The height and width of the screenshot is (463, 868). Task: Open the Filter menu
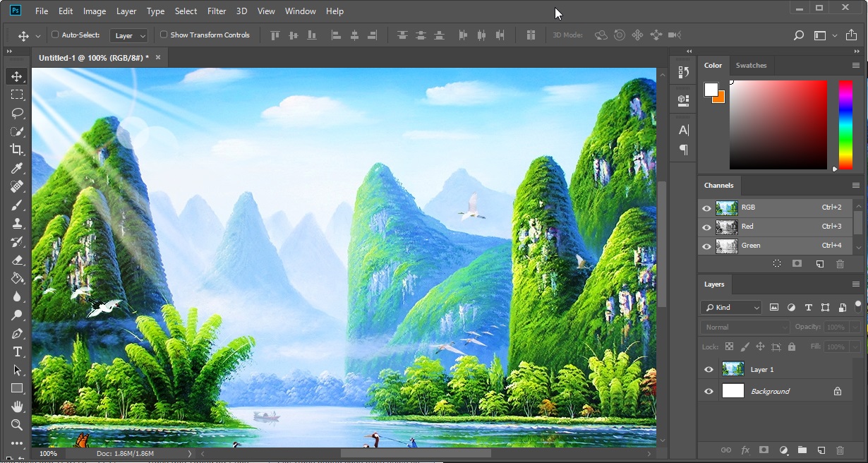pyautogui.click(x=217, y=11)
